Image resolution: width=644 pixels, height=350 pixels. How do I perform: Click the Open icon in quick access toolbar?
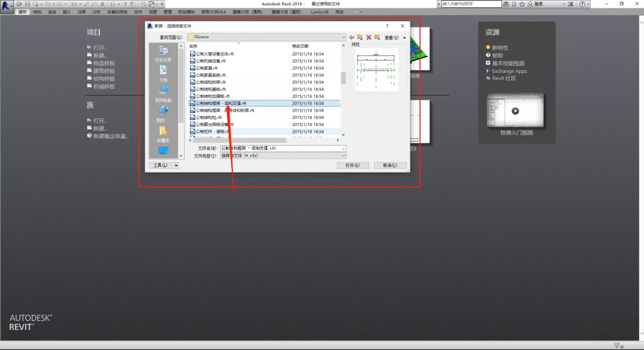[x=19, y=4]
